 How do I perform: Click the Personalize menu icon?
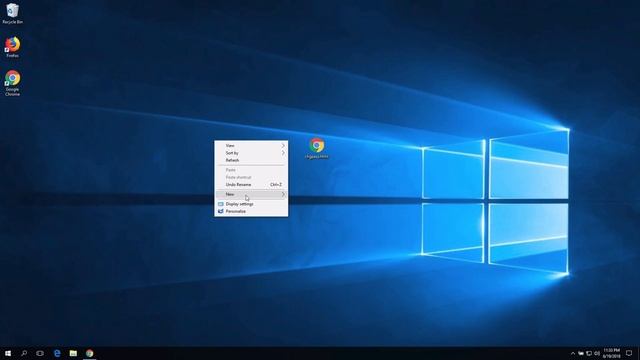click(220, 211)
